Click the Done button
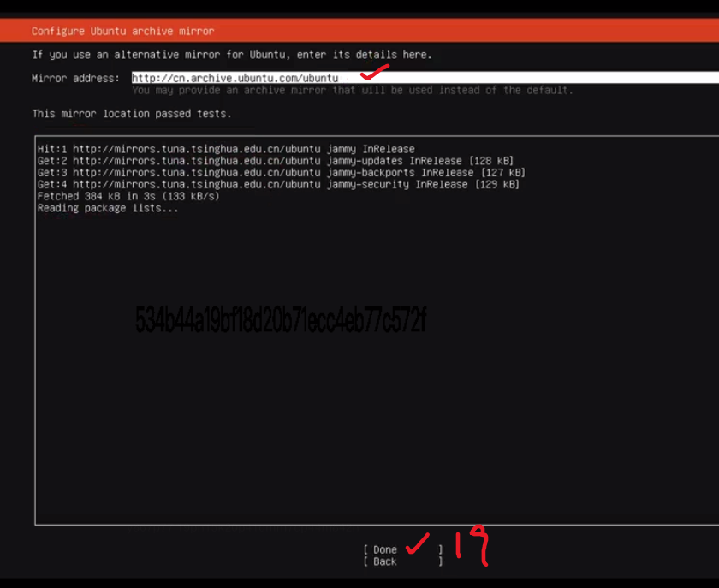This screenshot has width=719, height=588. click(385, 549)
